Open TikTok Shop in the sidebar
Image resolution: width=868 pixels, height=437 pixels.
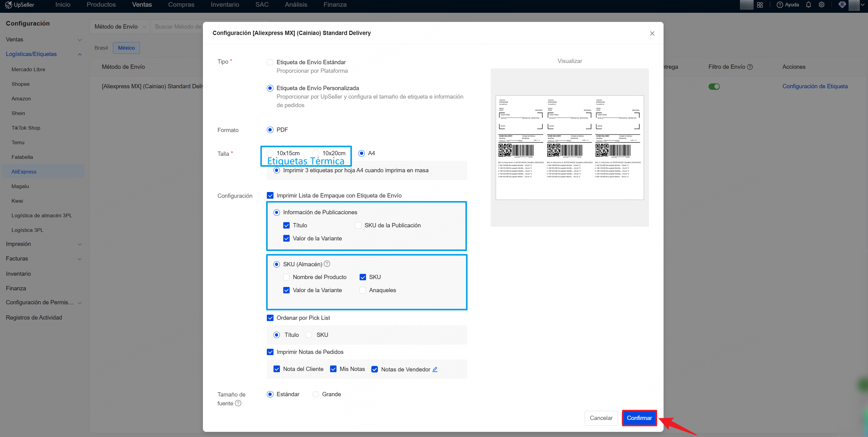coord(26,128)
